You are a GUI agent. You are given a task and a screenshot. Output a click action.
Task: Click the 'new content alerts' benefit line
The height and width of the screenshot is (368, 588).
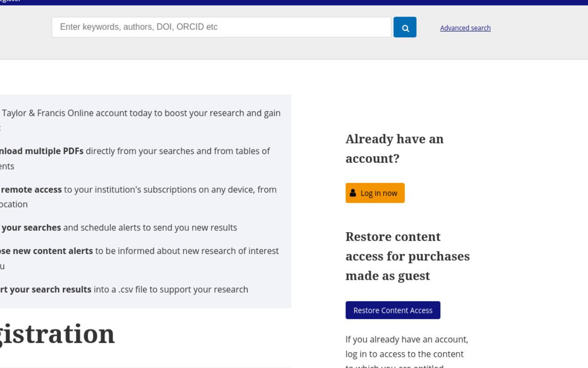tap(139, 258)
